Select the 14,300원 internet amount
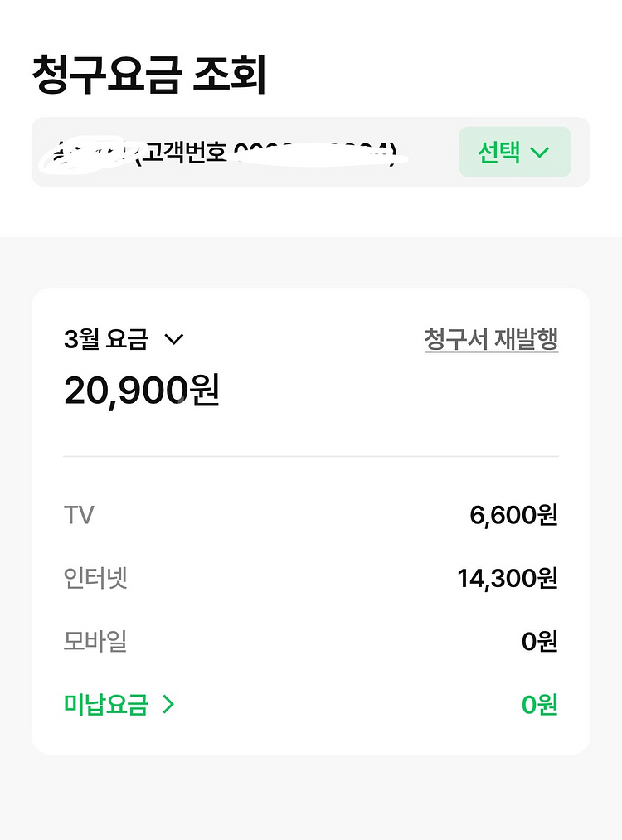The height and width of the screenshot is (840, 622). tap(508, 578)
